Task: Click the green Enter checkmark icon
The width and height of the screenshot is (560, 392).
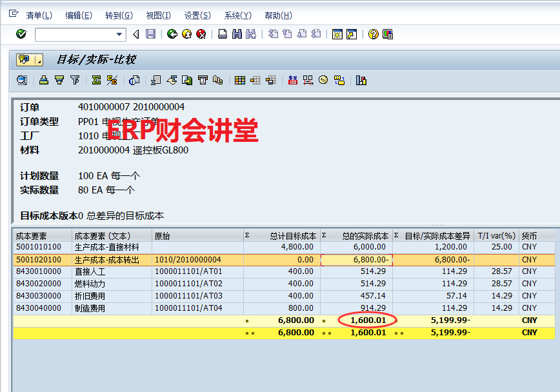Action: 21,34
